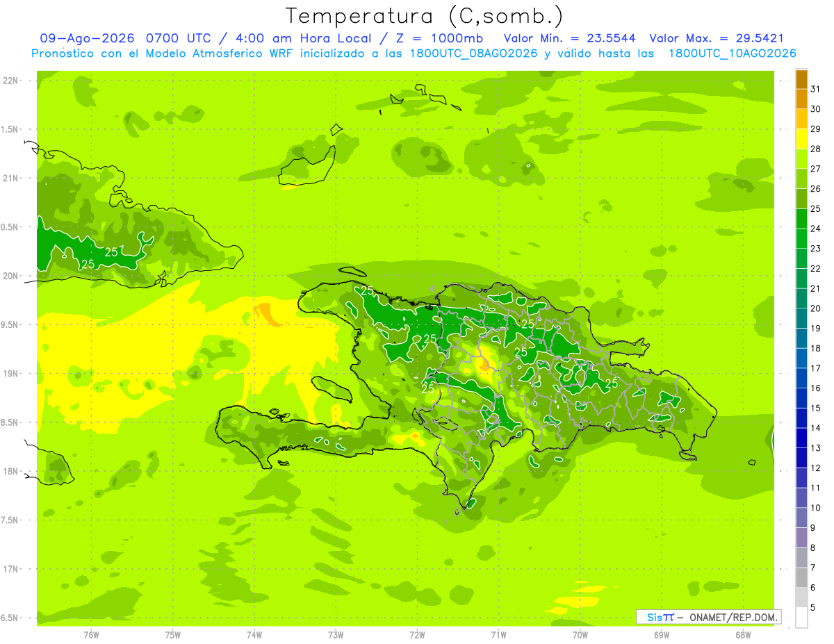Image resolution: width=834 pixels, height=644 pixels.
Task: Click the '74W' longitude label
Action: [254, 634]
